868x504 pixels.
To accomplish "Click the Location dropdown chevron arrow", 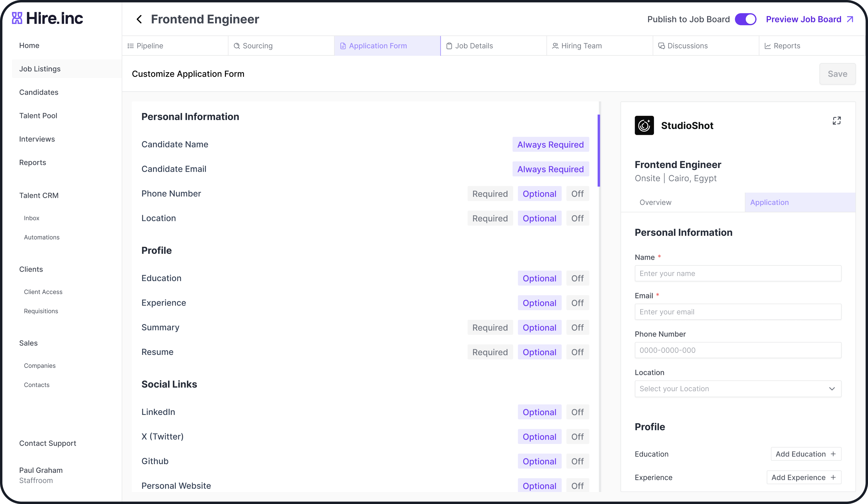I will pos(832,389).
